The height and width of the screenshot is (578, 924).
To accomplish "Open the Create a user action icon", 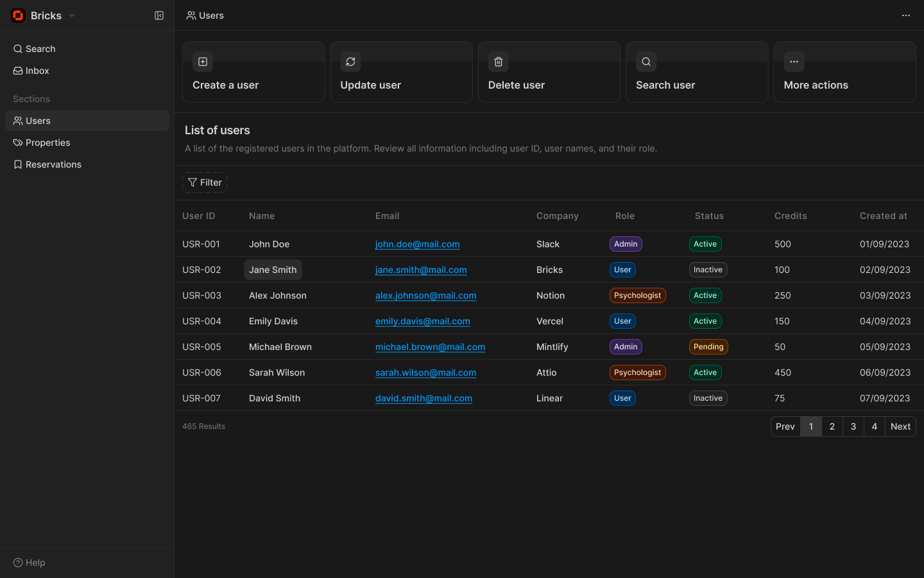I will coord(202,62).
